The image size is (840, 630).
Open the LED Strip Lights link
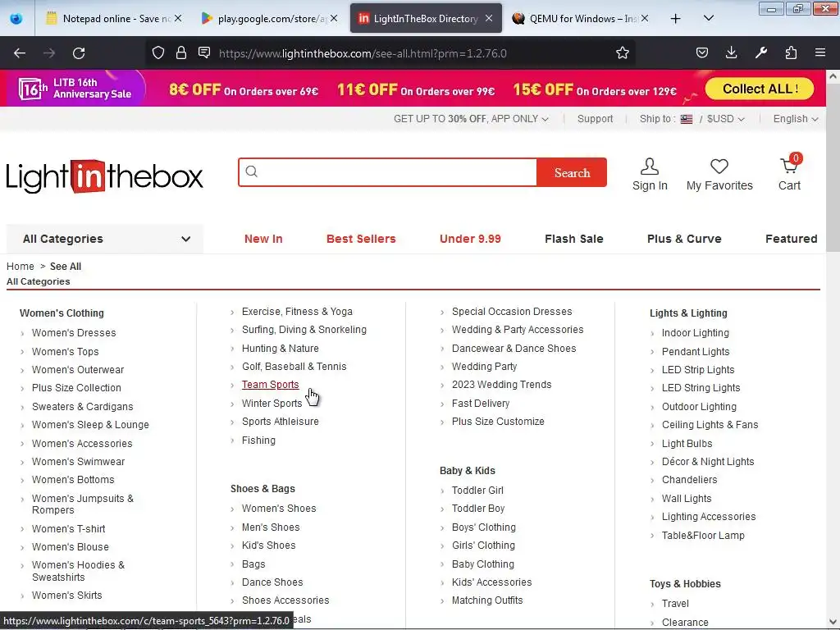(698, 370)
